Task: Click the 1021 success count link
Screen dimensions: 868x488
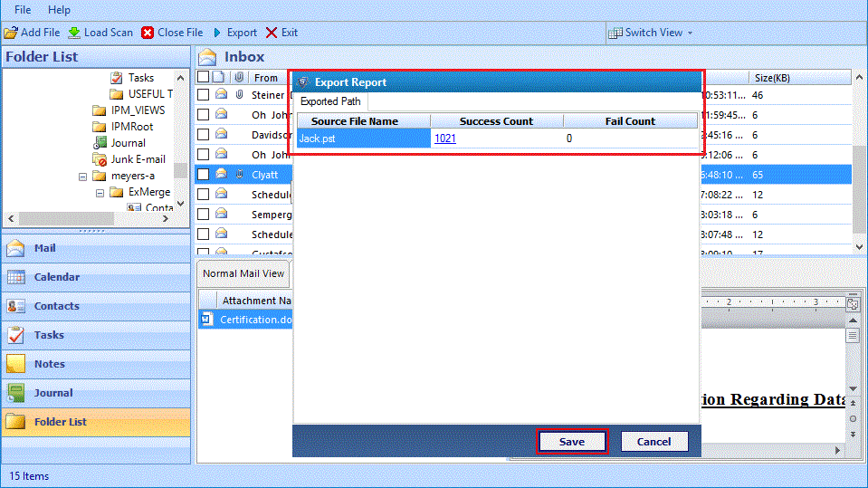Action: [x=444, y=139]
